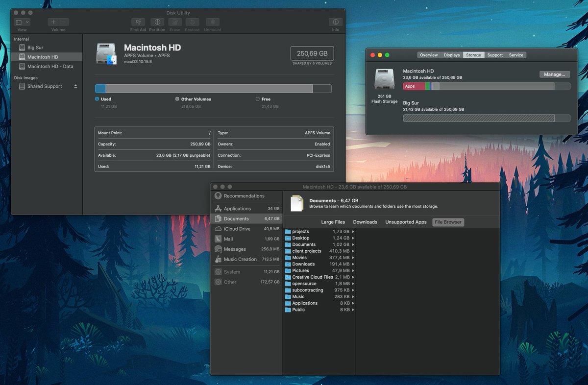Image resolution: width=588 pixels, height=385 pixels.
Task: Unmount the volume using the Unmount icon
Action: tap(212, 23)
